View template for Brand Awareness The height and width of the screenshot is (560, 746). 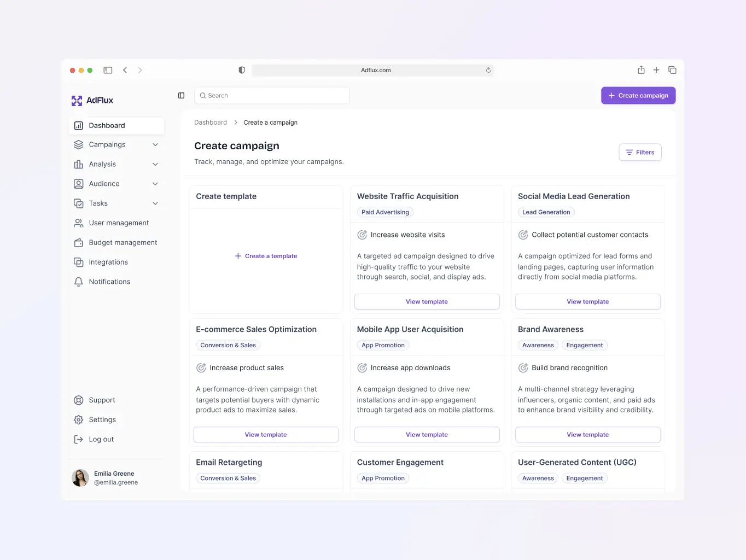click(x=587, y=435)
